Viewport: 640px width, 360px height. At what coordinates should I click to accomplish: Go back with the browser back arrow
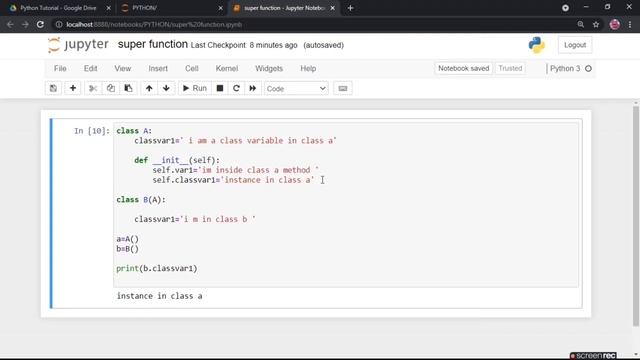pyautogui.click(x=10, y=24)
